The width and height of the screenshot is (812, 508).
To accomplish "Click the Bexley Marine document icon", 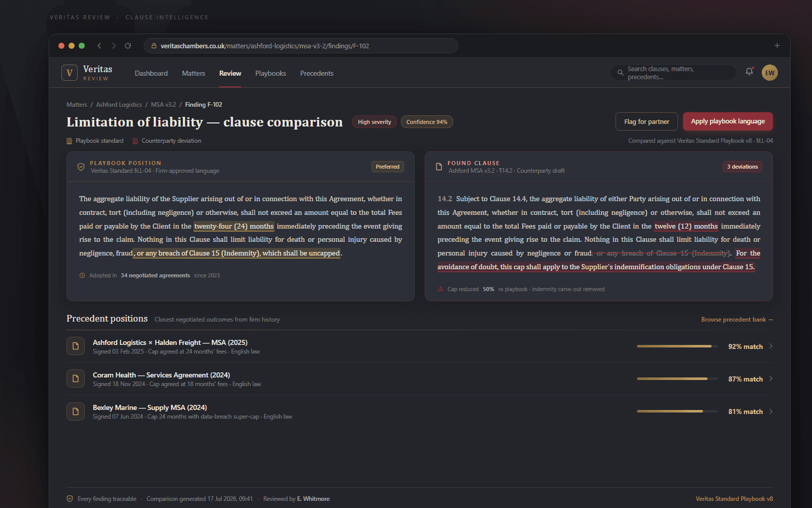I will (76, 411).
